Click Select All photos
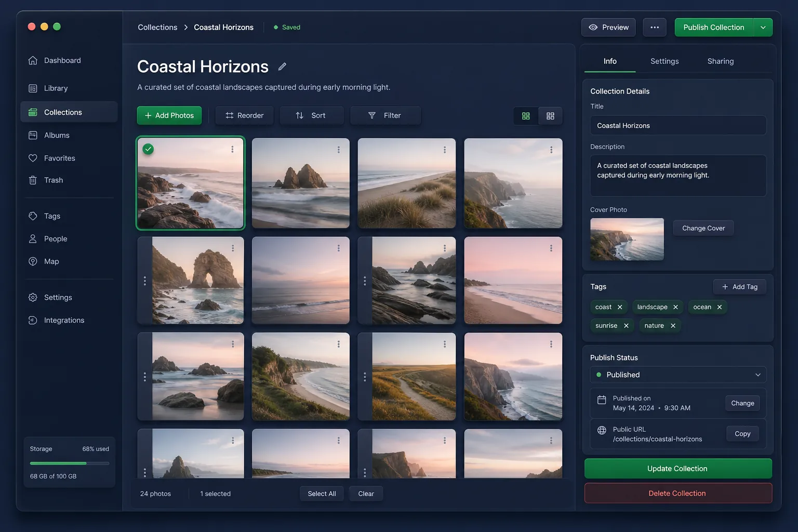The width and height of the screenshot is (798, 532). (x=322, y=494)
